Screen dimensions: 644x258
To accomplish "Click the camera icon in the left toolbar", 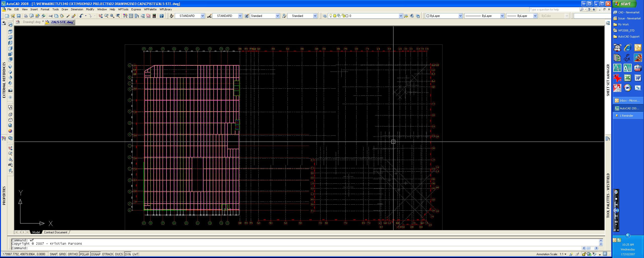I will pyautogui.click(x=10, y=90).
